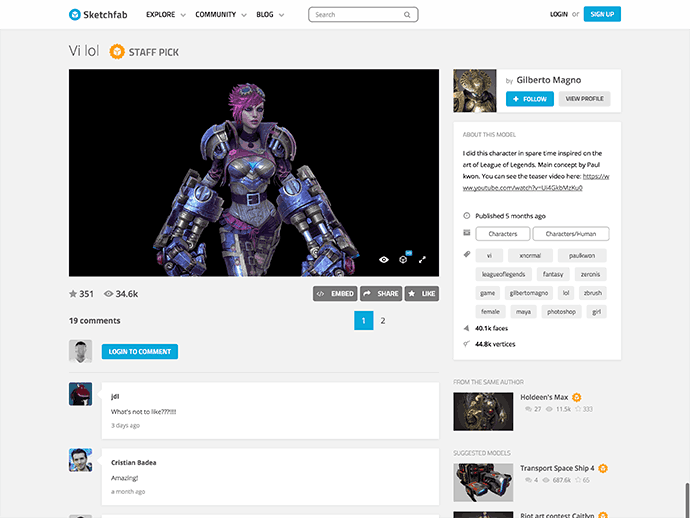Click the eye views count 34.6k
690x518 pixels.
click(121, 294)
